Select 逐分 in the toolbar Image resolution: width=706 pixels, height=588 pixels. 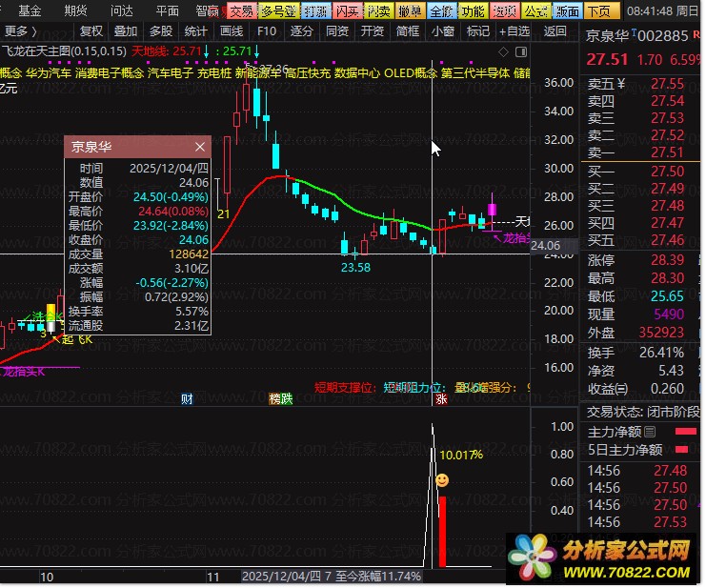click(x=302, y=31)
